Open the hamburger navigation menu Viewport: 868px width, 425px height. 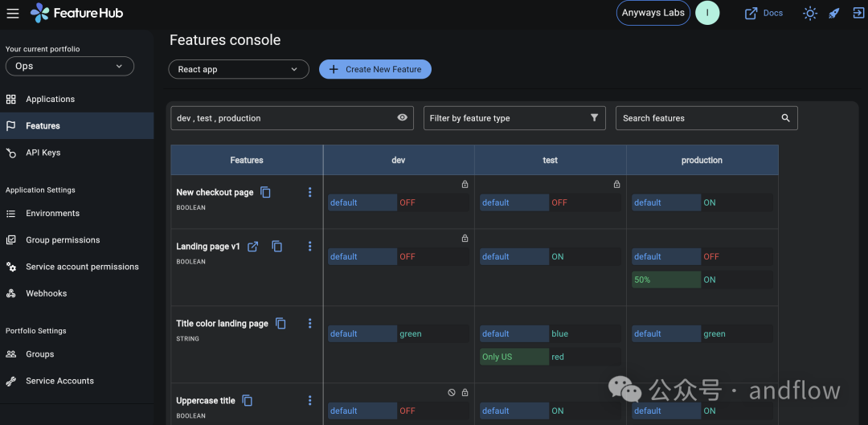[13, 14]
